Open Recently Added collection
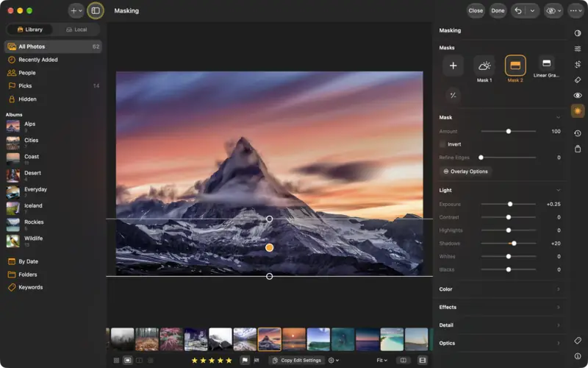Image resolution: width=588 pixels, height=368 pixels. pos(53,60)
